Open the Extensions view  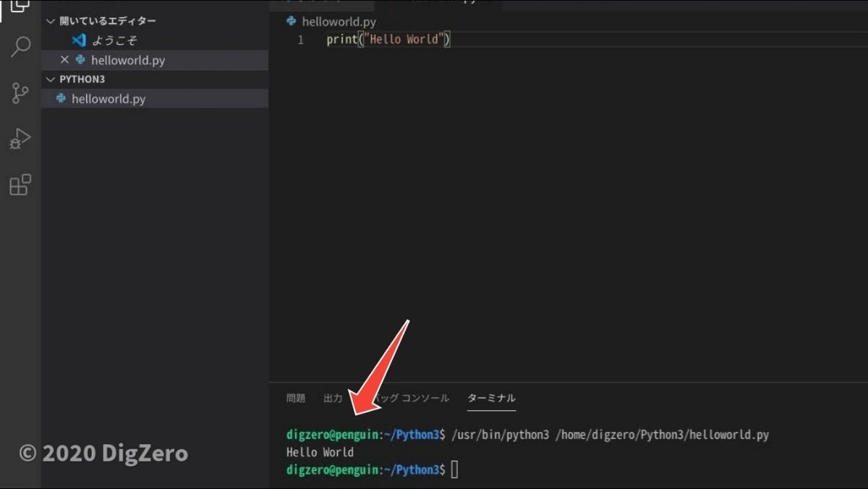[20, 184]
